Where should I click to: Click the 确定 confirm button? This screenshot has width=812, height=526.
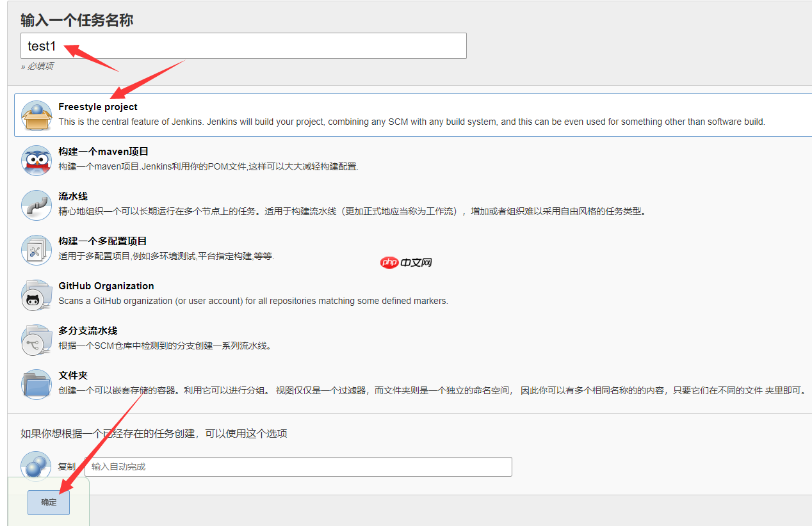coord(48,502)
